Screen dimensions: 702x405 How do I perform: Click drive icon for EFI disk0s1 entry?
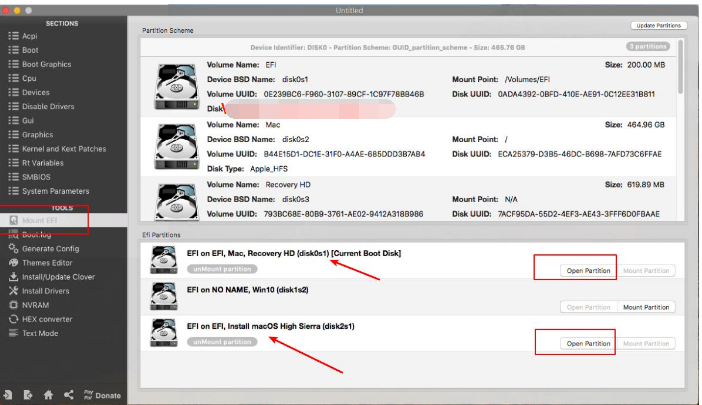click(164, 260)
